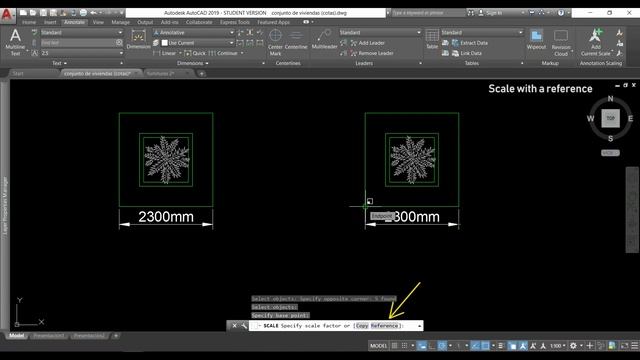
Task: Expand the Dimensions panel title
Action: [193, 63]
